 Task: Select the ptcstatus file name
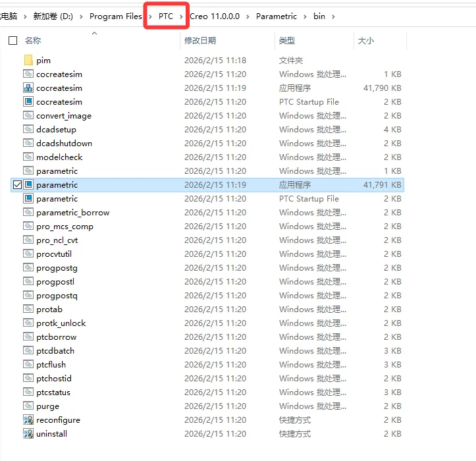pyautogui.click(x=53, y=392)
